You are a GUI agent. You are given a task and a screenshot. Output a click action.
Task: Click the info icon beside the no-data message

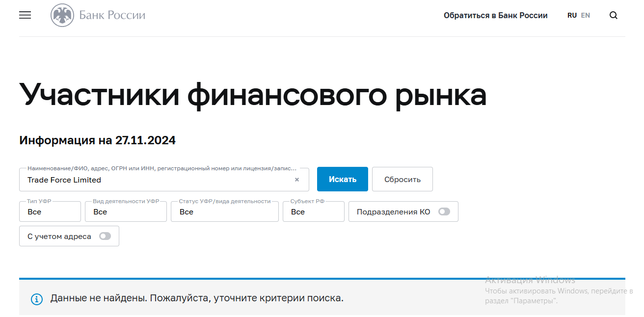(x=36, y=298)
